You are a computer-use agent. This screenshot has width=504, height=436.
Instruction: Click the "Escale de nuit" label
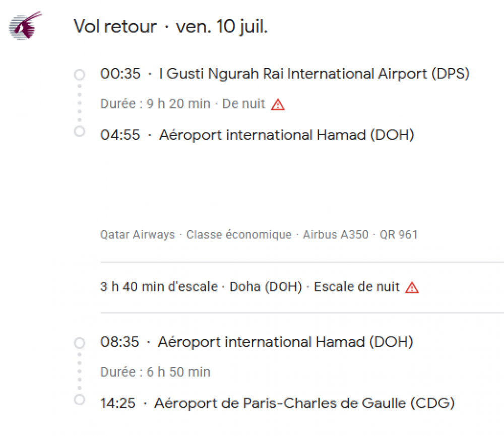pyautogui.click(x=356, y=287)
